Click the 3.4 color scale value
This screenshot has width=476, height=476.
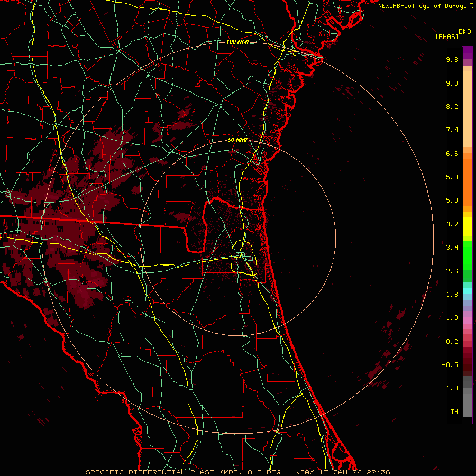(x=452, y=248)
